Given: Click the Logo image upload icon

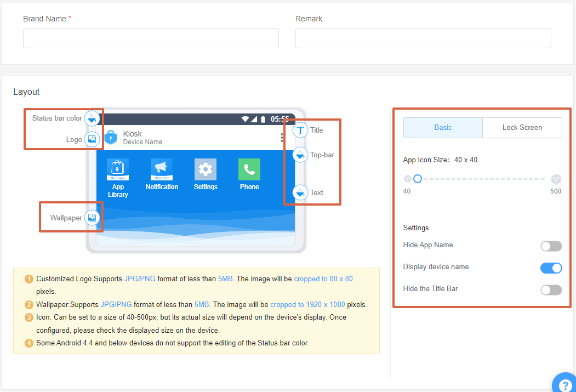Looking at the screenshot, I should (x=92, y=139).
